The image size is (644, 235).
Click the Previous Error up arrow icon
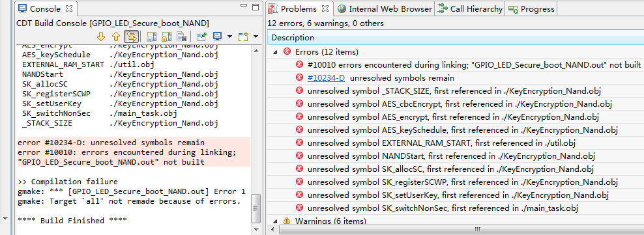(x=116, y=36)
